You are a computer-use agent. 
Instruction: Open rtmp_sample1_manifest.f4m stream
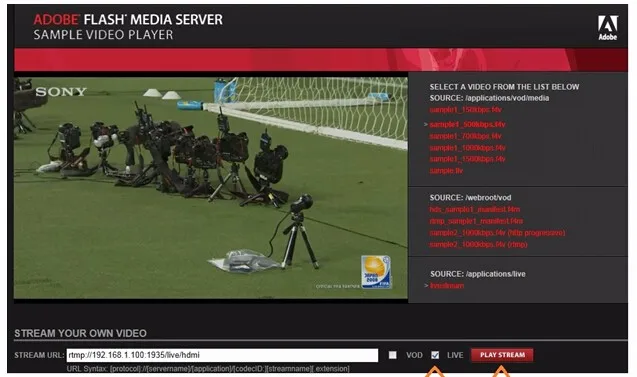pos(477,221)
